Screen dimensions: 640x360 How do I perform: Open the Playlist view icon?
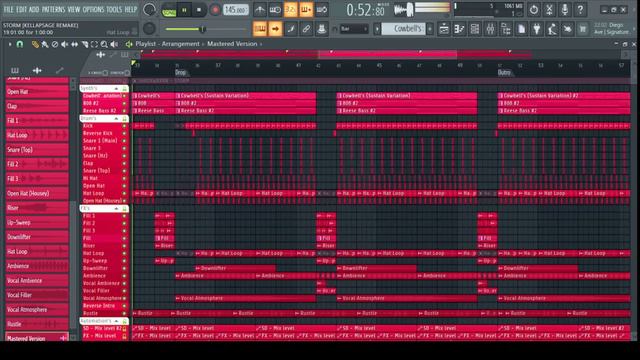point(444,29)
